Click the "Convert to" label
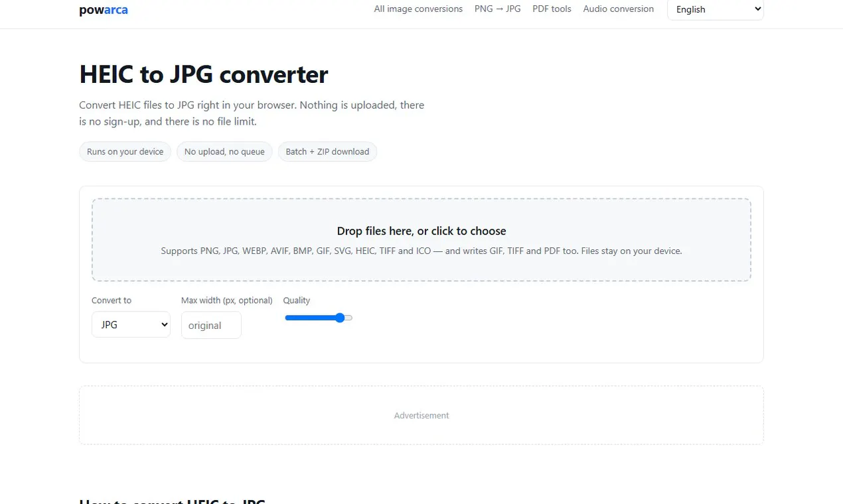Image resolution: width=843 pixels, height=504 pixels. pos(112,300)
